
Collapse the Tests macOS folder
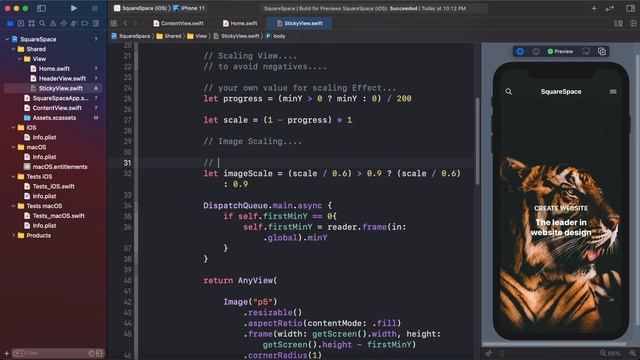(13, 206)
